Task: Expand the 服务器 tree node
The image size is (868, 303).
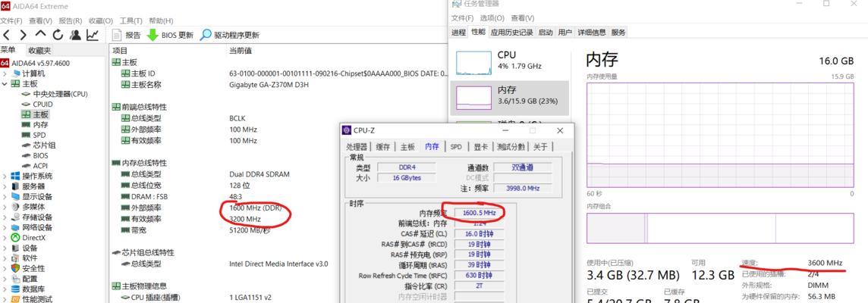Action: click(5, 186)
